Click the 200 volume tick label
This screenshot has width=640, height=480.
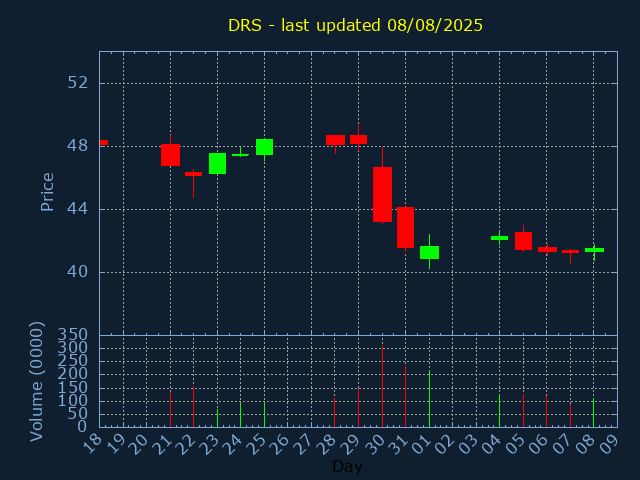pos(73,374)
